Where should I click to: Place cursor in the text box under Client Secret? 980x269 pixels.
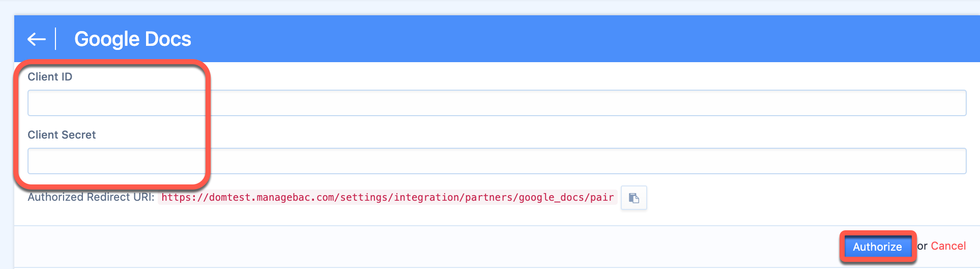point(497,161)
